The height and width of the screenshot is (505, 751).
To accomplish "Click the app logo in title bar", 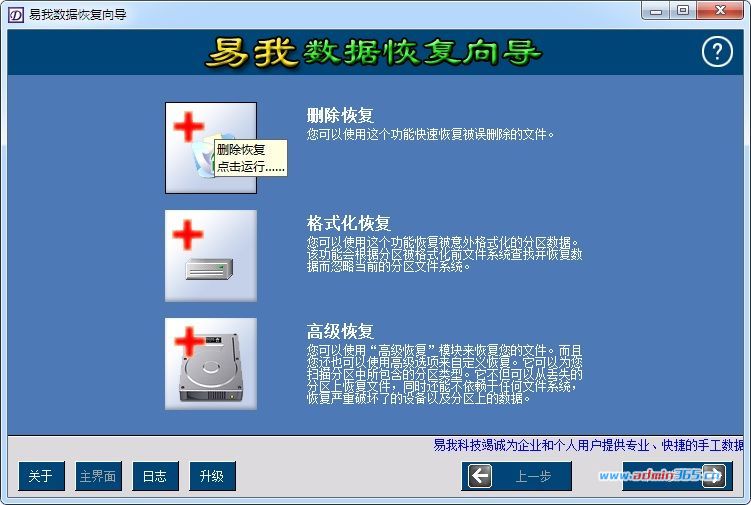I will click(x=16, y=14).
